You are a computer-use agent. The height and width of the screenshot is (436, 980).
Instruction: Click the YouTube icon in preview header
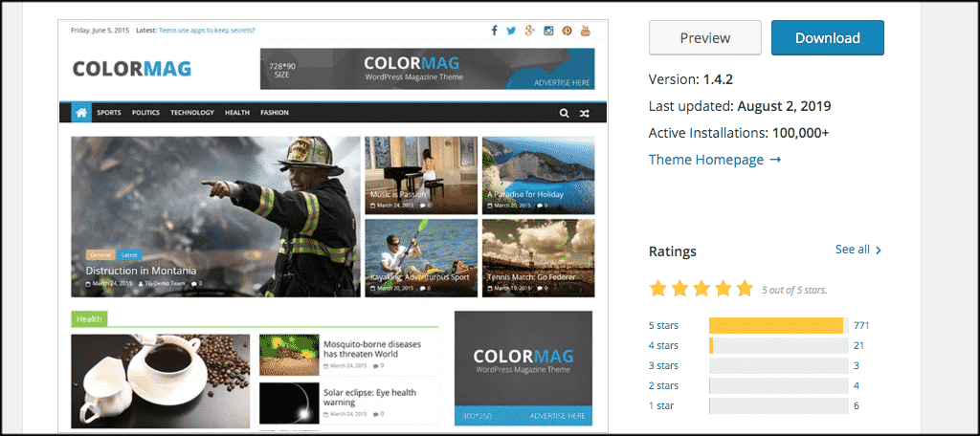pos(586,30)
